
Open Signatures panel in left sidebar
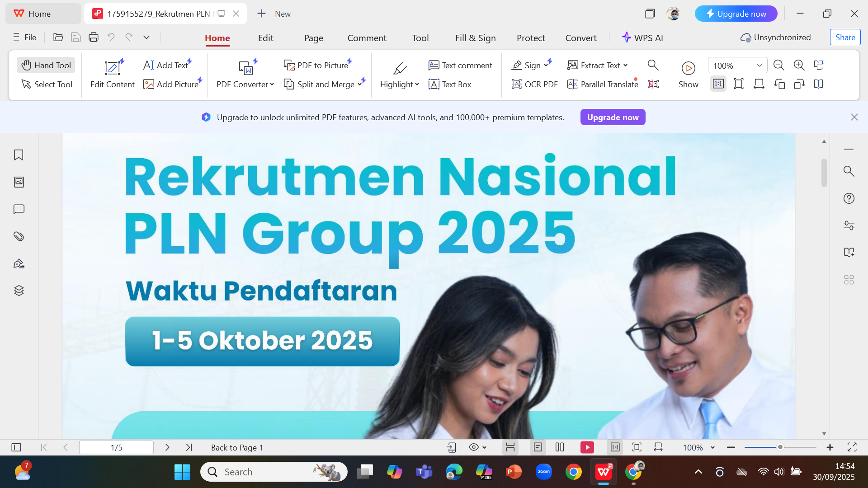coord(19,263)
